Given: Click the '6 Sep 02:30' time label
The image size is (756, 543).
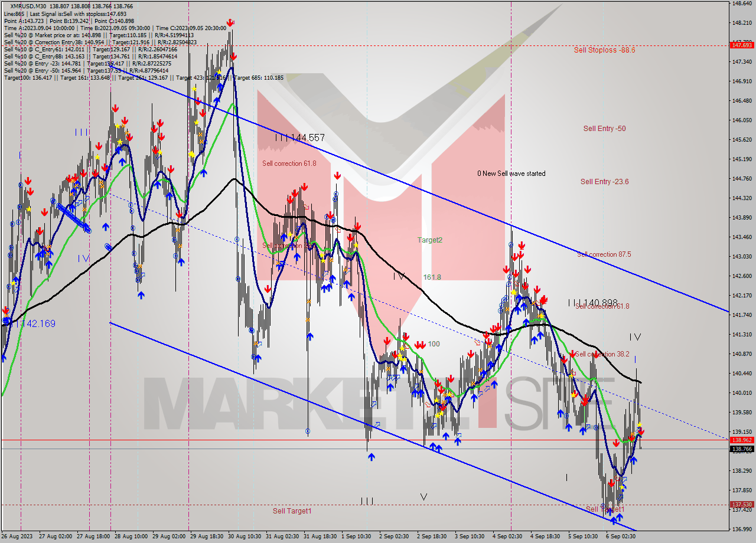Looking at the screenshot, I should pos(622,537).
